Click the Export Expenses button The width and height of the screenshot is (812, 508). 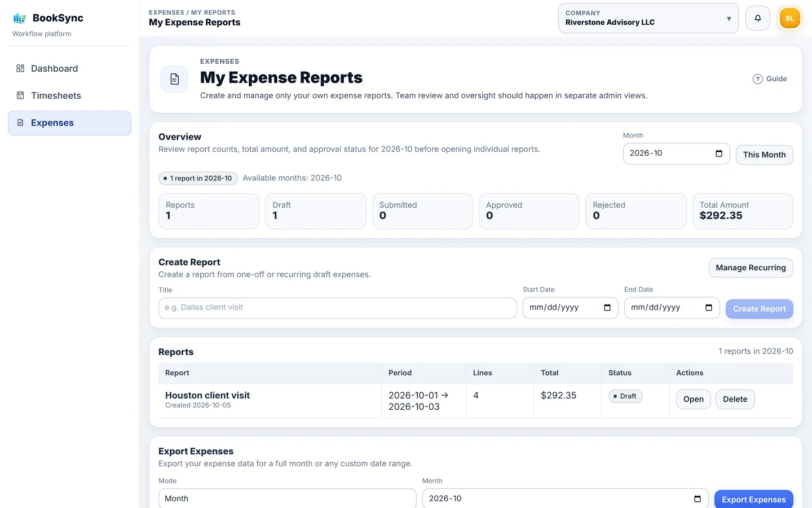point(753,500)
